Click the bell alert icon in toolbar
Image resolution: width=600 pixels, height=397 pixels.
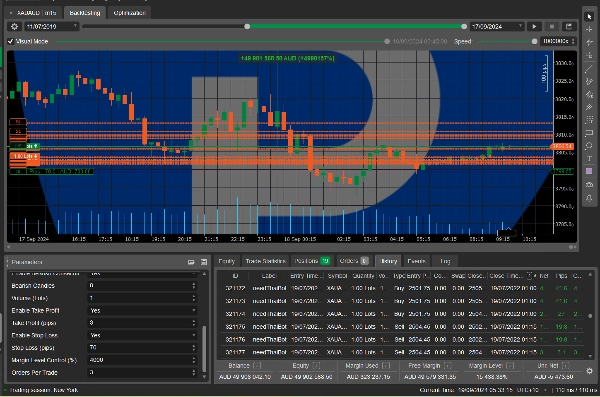pyautogui.click(x=589, y=198)
